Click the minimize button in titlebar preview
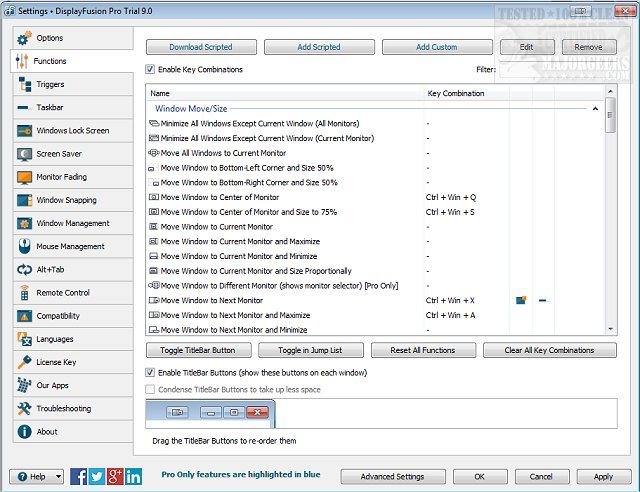 tap(211, 412)
